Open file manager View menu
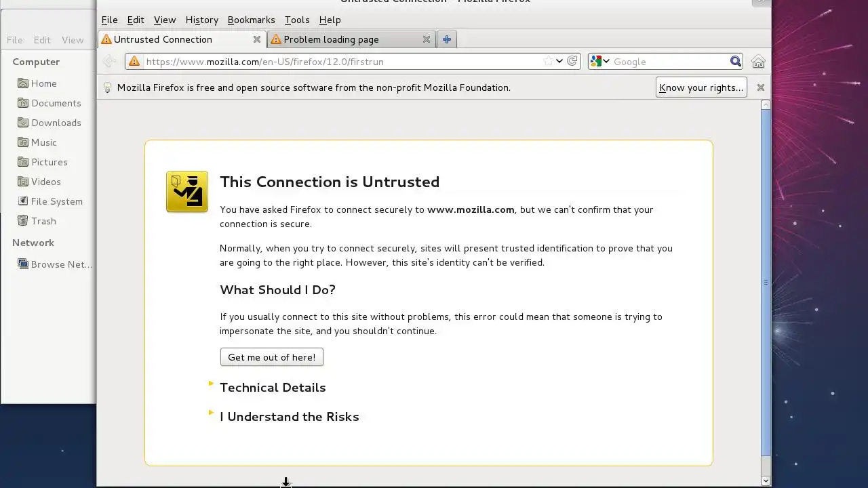This screenshot has height=488, width=868. tap(73, 40)
